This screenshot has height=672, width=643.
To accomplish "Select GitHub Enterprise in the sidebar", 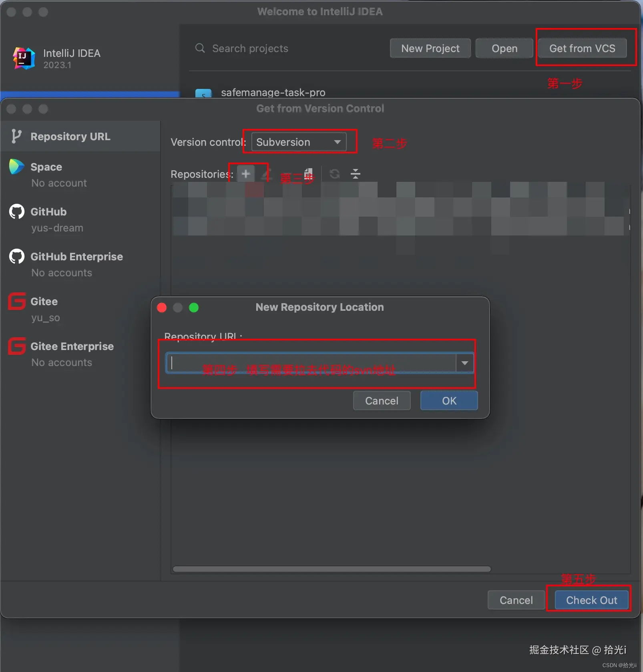I will pos(80,264).
